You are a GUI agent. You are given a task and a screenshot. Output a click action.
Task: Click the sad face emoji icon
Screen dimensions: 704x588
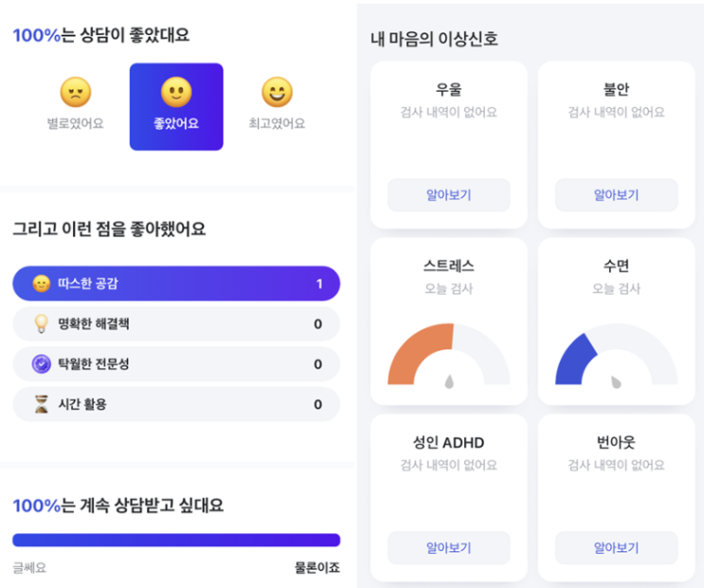[75, 92]
